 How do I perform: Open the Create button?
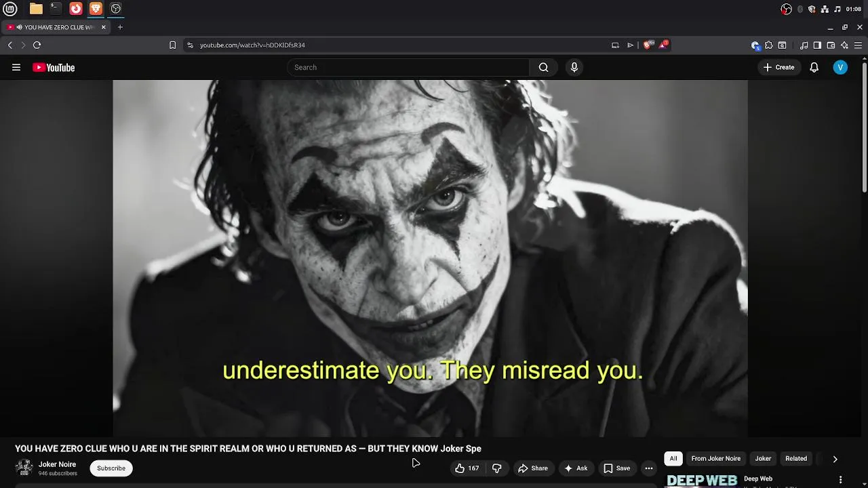coord(778,67)
